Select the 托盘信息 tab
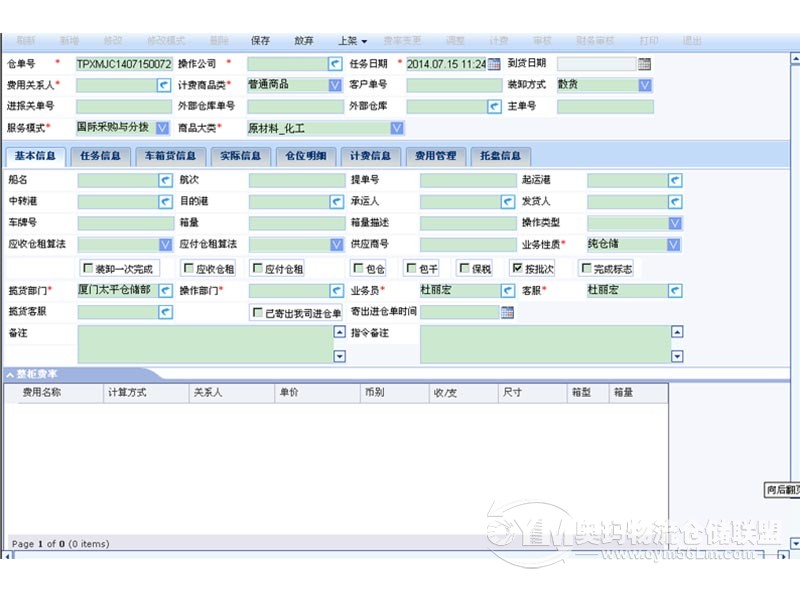This screenshot has height=600, width=800. pos(501,156)
